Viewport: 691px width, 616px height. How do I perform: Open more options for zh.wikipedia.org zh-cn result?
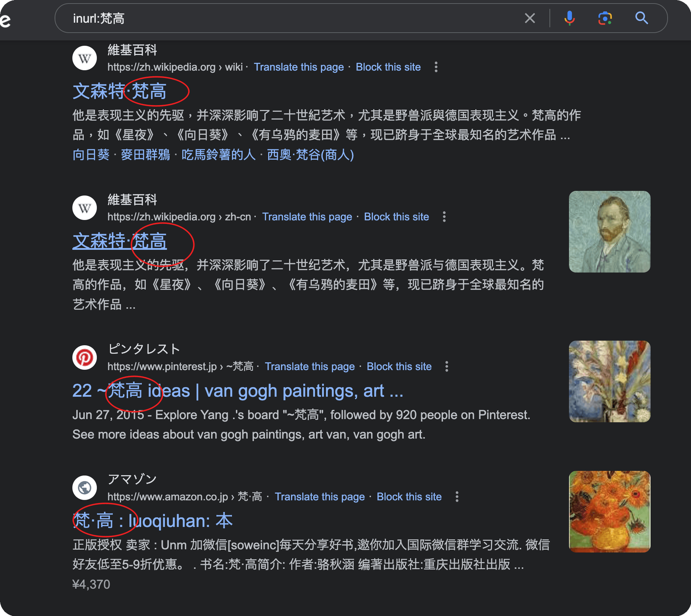pos(444,217)
